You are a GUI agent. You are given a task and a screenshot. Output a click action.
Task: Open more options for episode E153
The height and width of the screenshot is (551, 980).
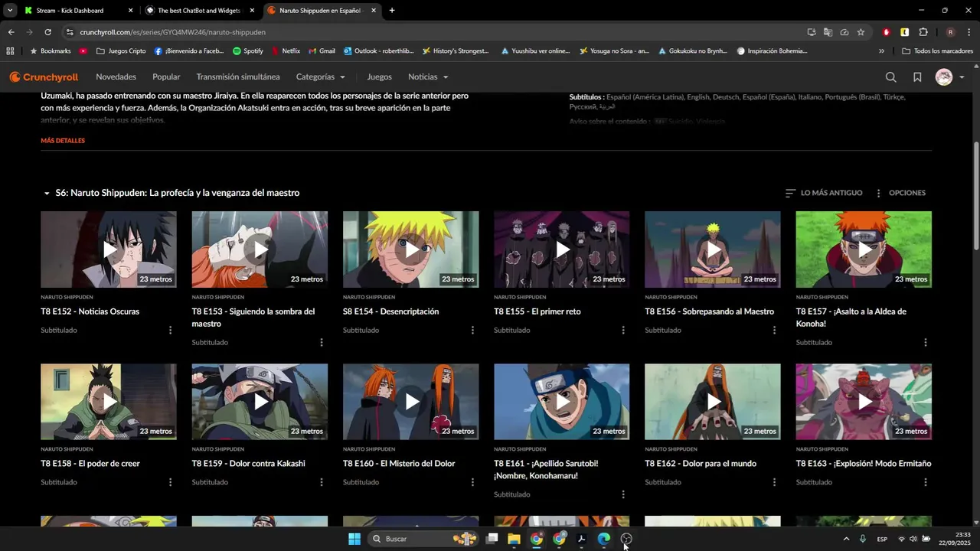(321, 343)
